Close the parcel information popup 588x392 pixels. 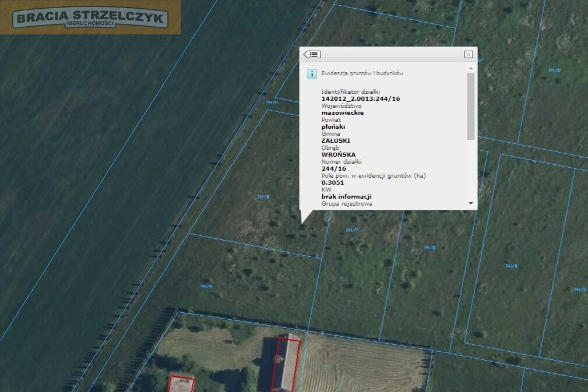point(469,54)
